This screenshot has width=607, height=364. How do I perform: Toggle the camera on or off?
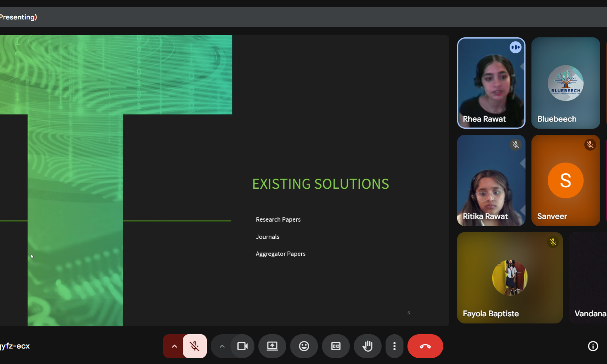242,346
